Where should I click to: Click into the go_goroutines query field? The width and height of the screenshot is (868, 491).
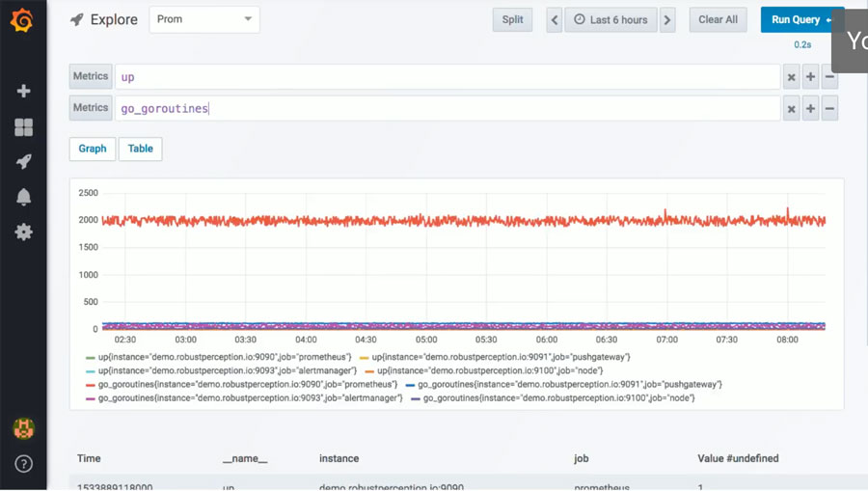[444, 109]
